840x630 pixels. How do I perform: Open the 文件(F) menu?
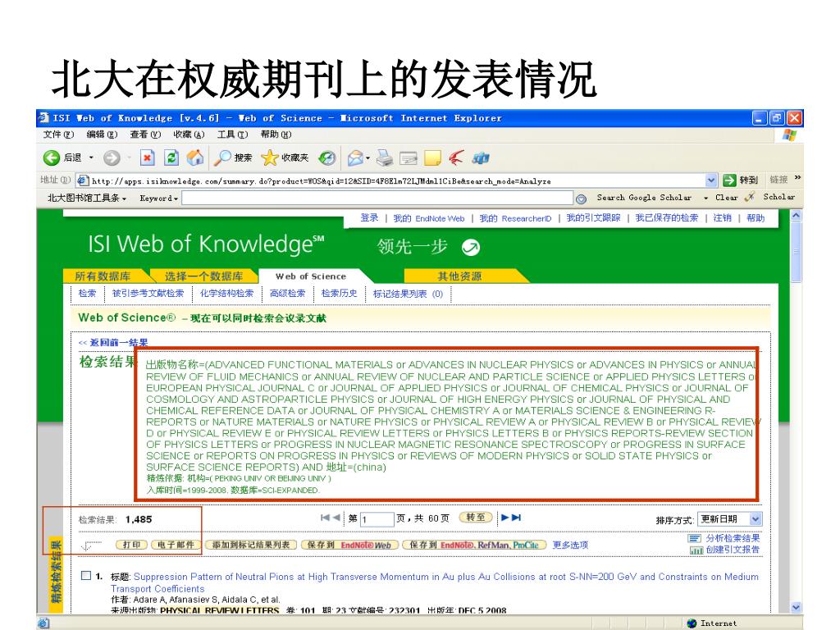(x=58, y=135)
